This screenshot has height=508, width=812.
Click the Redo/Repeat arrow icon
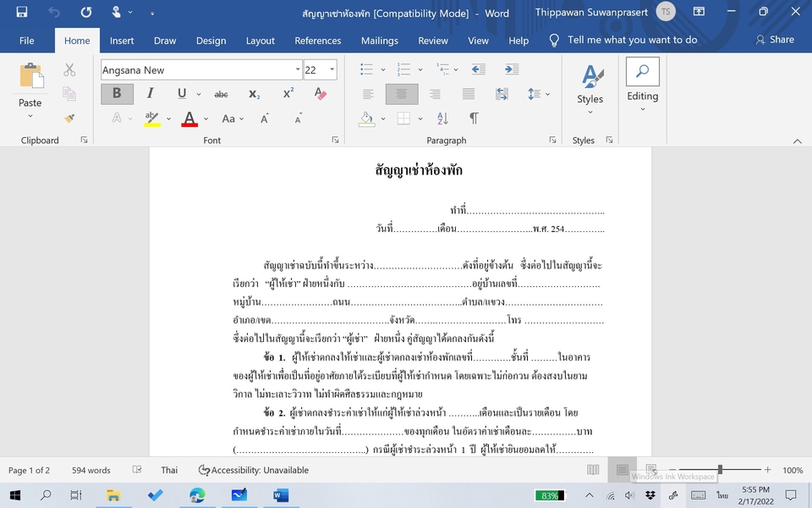[86, 12]
